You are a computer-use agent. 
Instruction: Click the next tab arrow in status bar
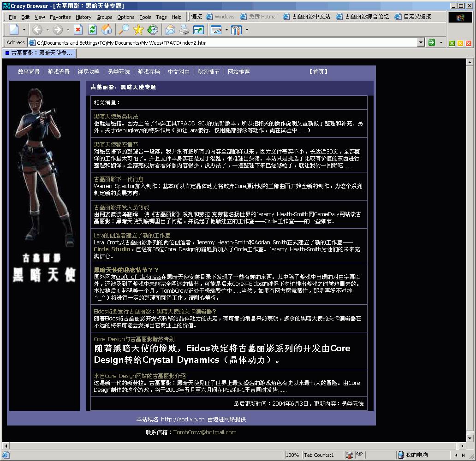[x=463, y=455]
